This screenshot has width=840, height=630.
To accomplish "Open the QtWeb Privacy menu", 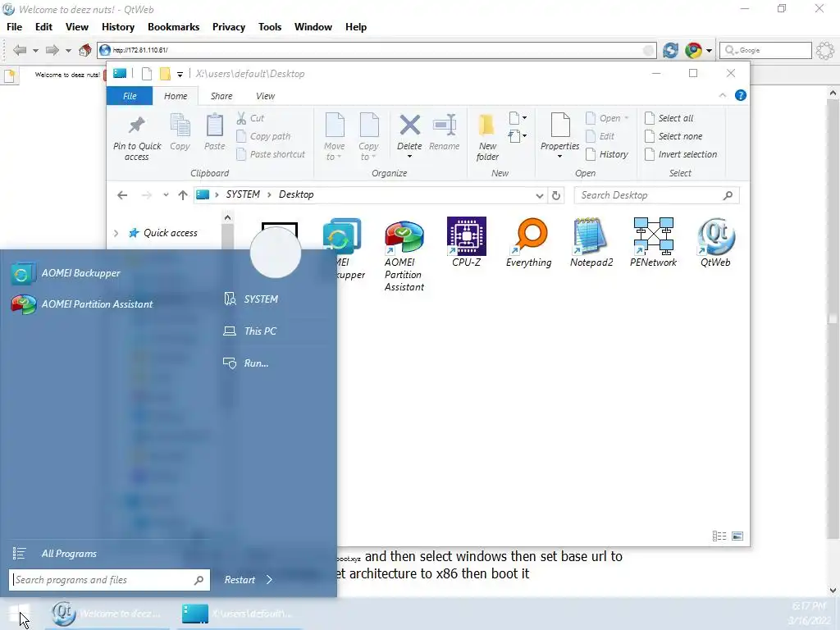I will [229, 27].
